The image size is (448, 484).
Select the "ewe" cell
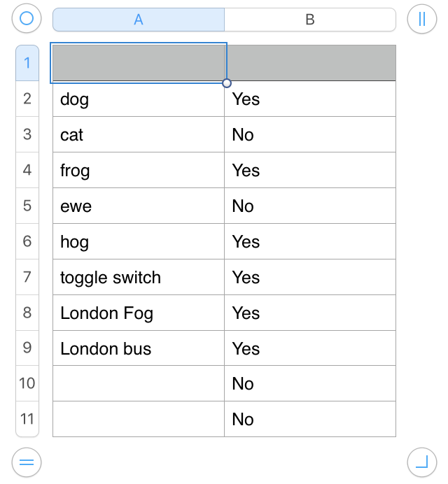[x=139, y=206]
